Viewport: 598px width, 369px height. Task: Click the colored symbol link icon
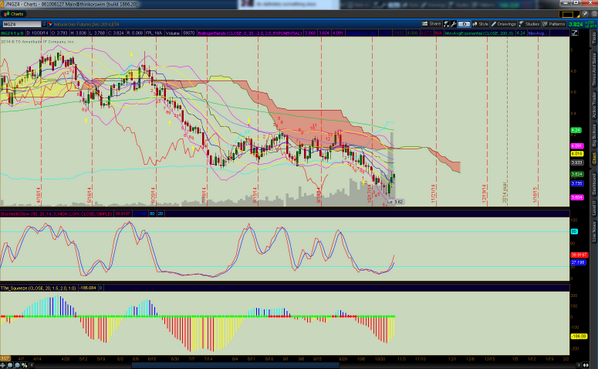point(50,24)
